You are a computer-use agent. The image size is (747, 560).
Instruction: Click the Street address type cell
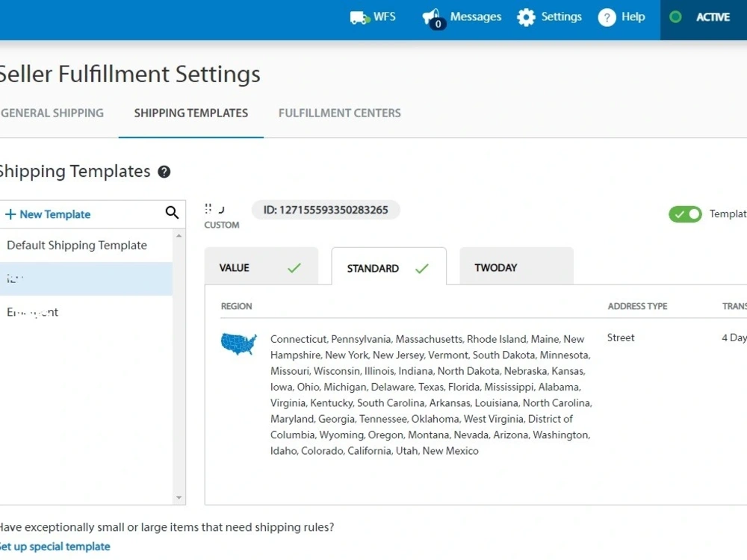(621, 337)
